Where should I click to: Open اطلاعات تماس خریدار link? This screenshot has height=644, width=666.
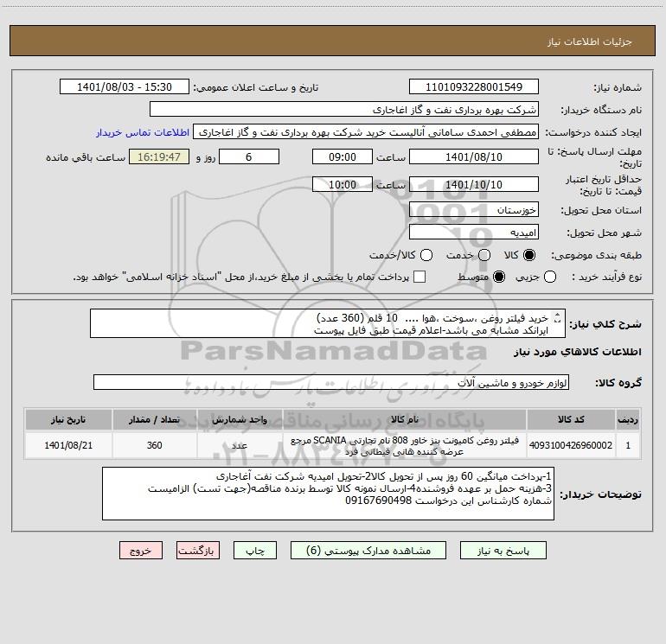click(143, 132)
